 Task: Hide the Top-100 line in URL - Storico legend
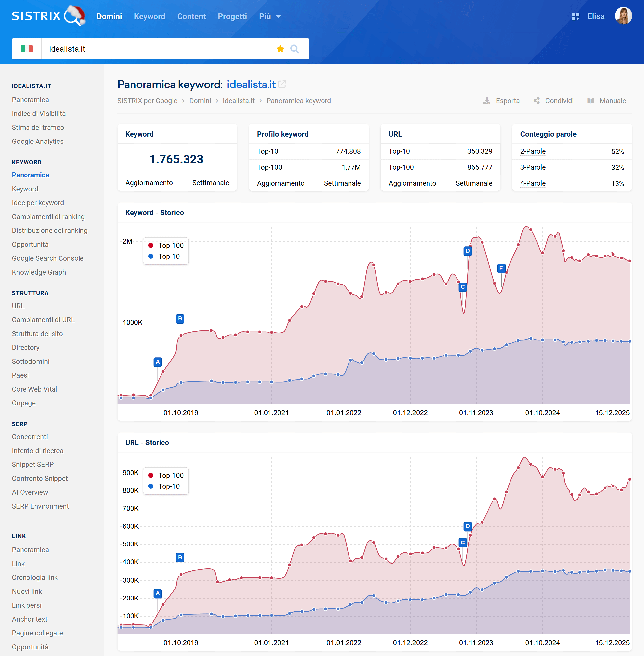coord(166,475)
